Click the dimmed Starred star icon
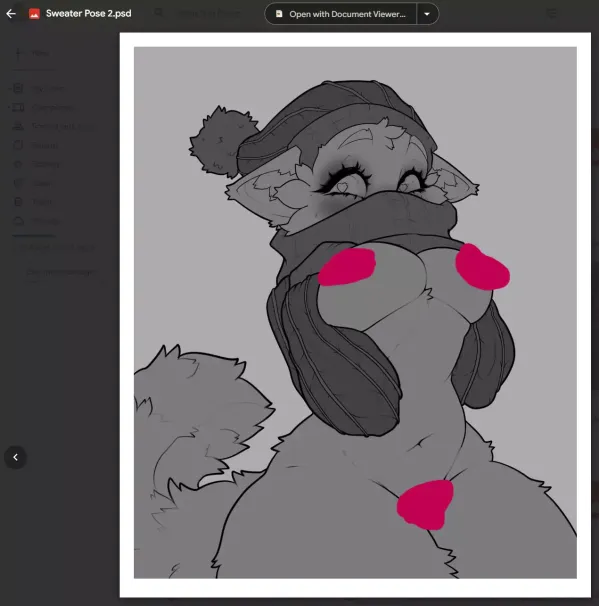599x606 pixels. (18, 164)
